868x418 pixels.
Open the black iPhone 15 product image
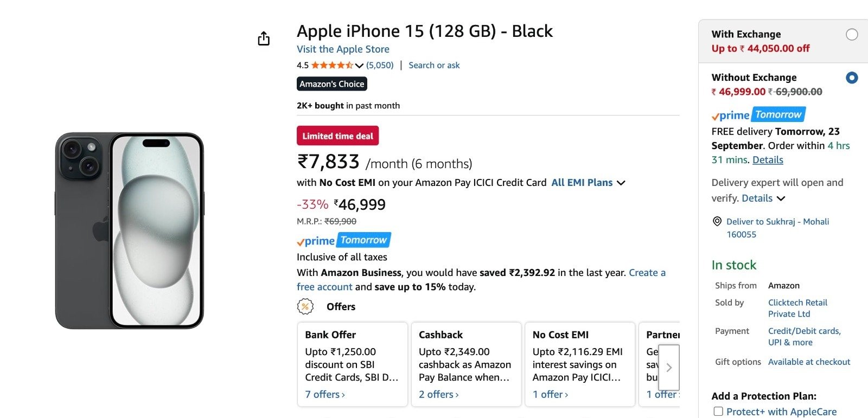(x=130, y=230)
